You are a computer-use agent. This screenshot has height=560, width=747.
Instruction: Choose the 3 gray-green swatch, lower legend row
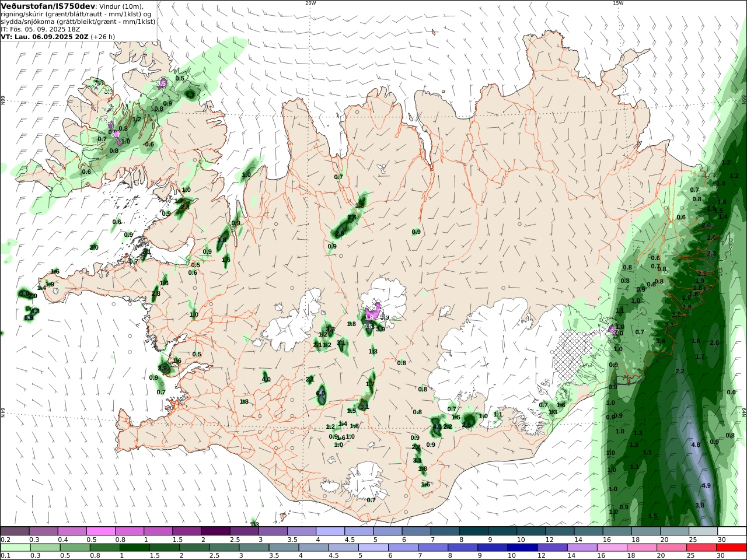254,548
